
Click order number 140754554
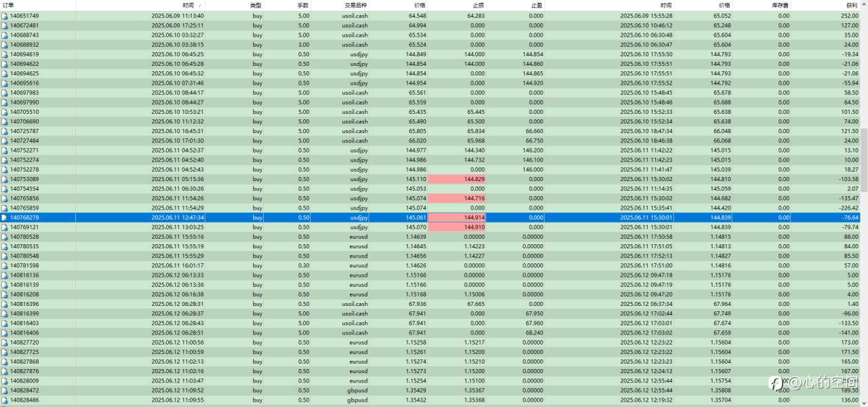pyautogui.click(x=24, y=189)
